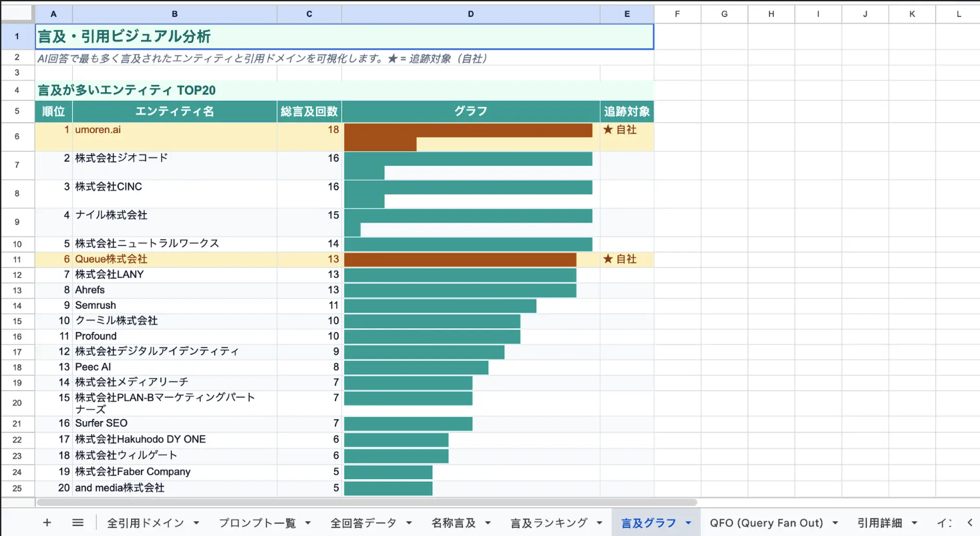Switch to 全引用ドメイン sheet tab
Viewport: 980px width, 536px height.
click(145, 523)
